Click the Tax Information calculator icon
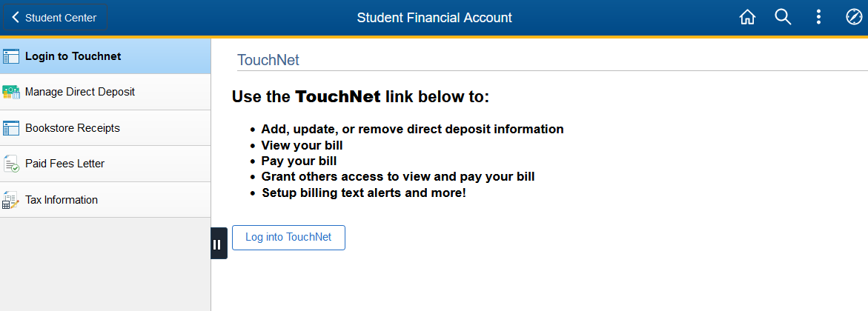 click(11, 200)
